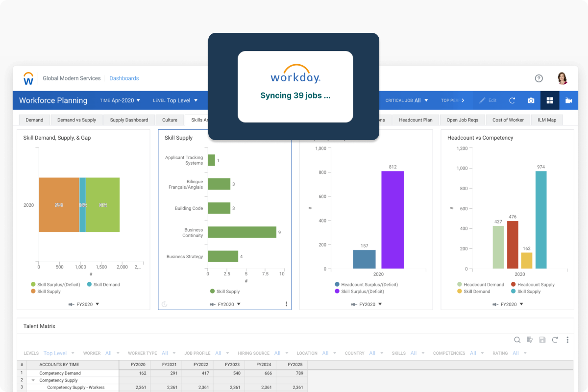The height and width of the screenshot is (392, 588).
Task: Switch to the Open Job Reqs tab
Action: (x=462, y=120)
